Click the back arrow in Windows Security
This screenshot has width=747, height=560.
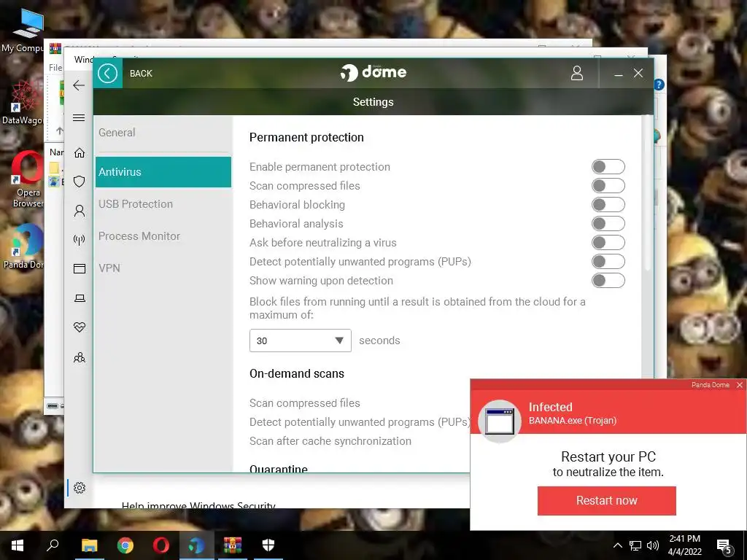tap(79, 85)
